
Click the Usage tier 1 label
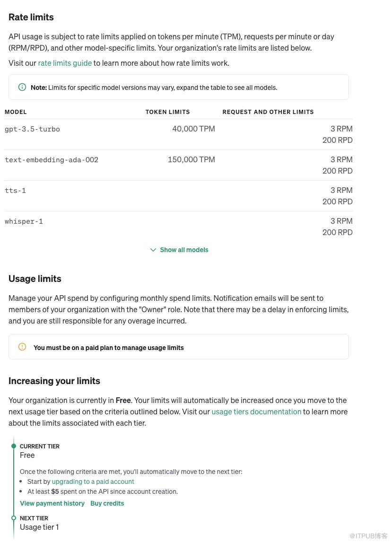point(39,527)
